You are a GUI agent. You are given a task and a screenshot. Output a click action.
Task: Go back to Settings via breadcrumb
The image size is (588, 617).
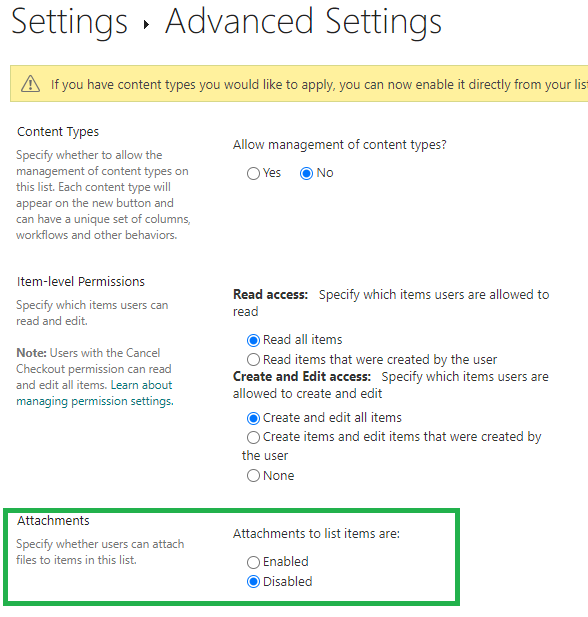pos(69,22)
